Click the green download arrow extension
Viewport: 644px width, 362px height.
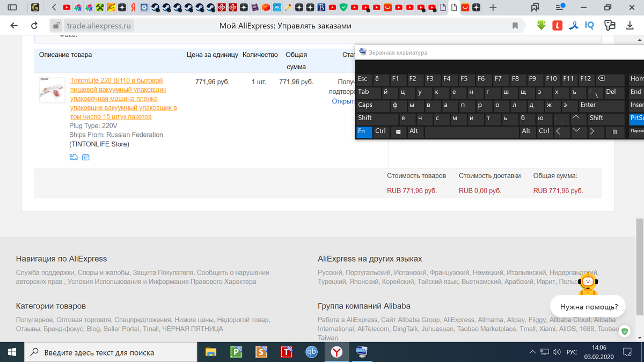pyautogui.click(x=541, y=25)
